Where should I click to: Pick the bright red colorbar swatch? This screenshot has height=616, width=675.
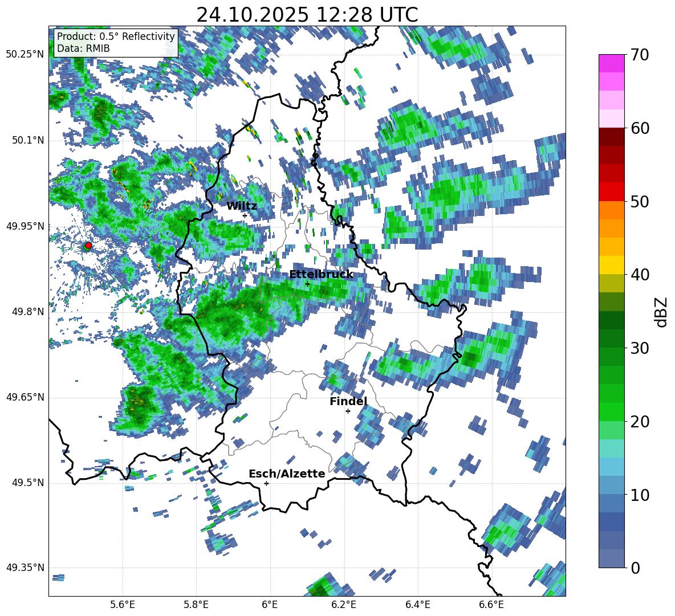[x=611, y=192]
